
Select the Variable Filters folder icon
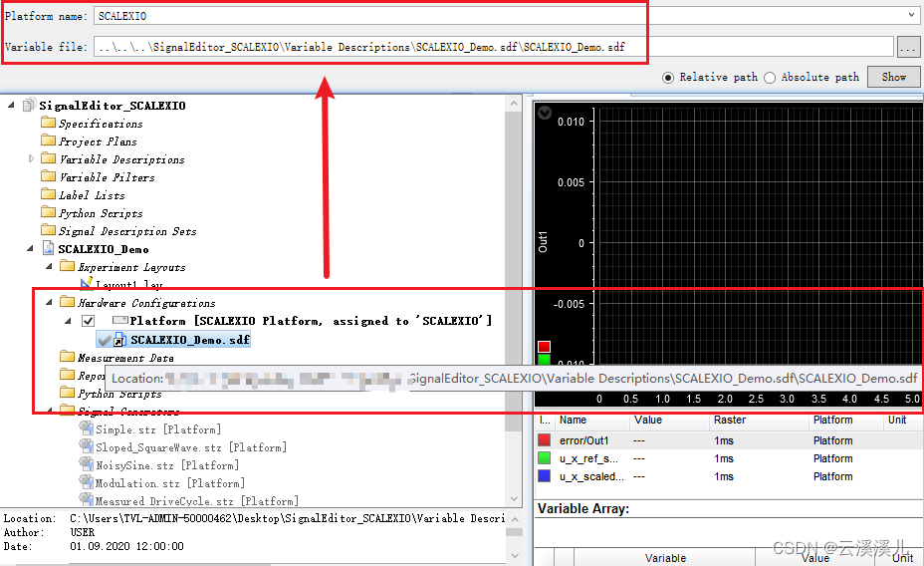coord(49,176)
